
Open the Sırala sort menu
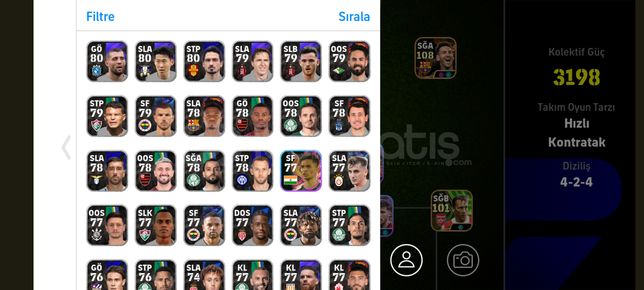pyautogui.click(x=354, y=16)
